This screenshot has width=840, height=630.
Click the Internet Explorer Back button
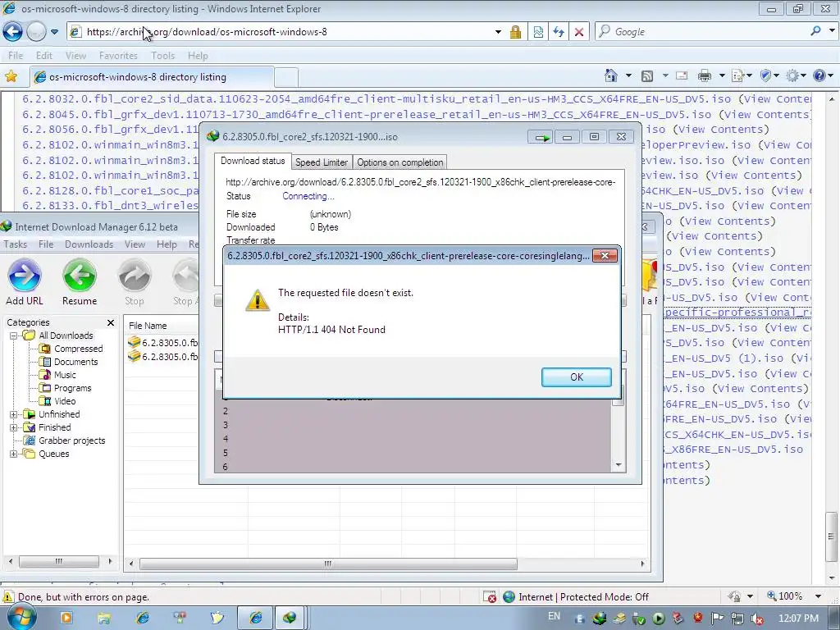[13, 32]
